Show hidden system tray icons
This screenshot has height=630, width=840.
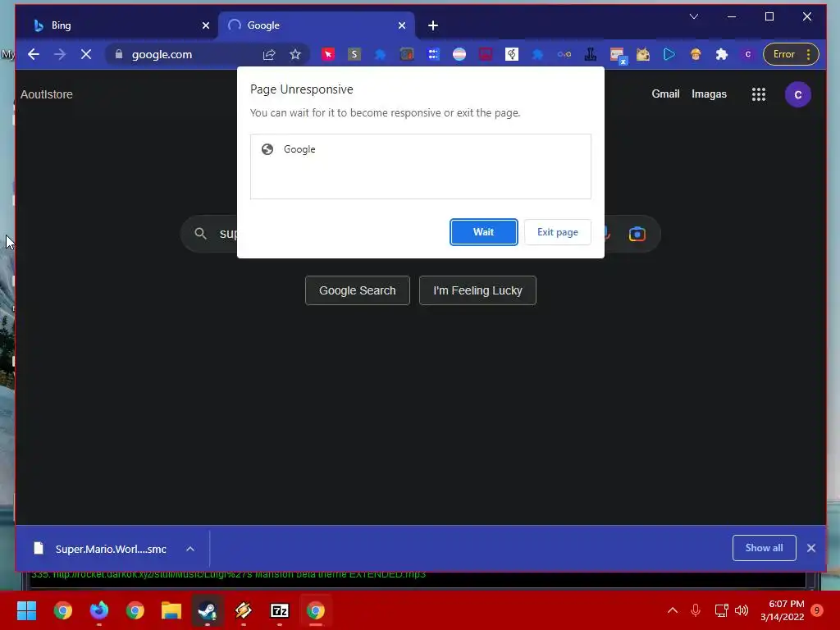tap(673, 610)
